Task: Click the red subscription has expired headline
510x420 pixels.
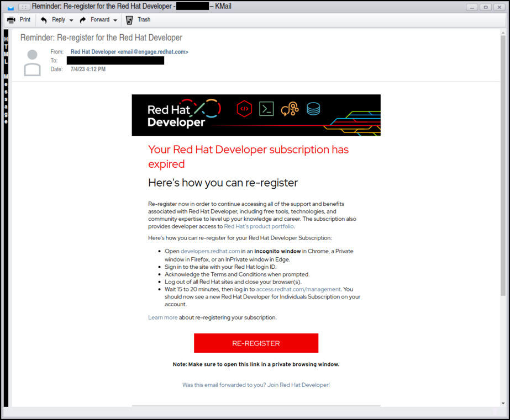Action: tap(248, 157)
